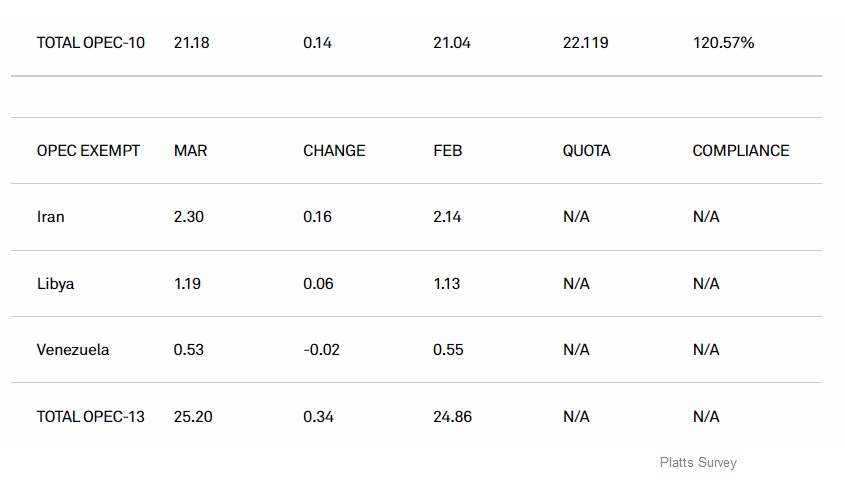Select the MAR column header
The image size is (845, 492).
pyautogui.click(x=190, y=150)
